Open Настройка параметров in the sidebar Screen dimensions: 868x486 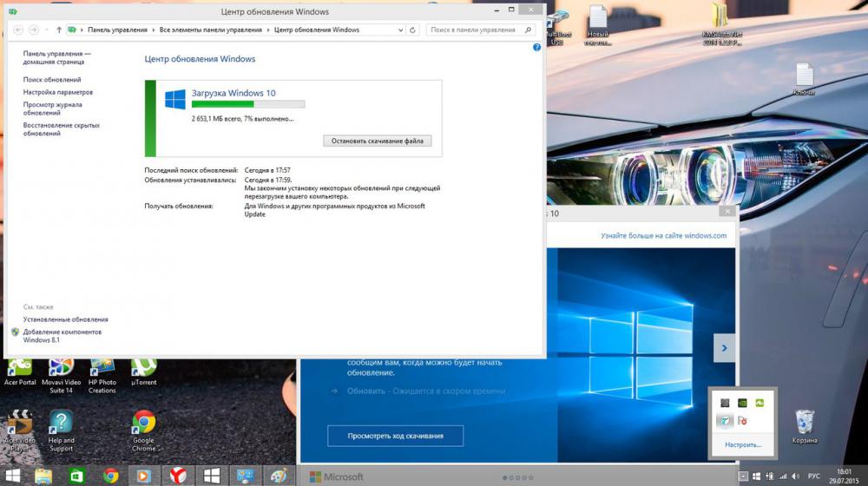pyautogui.click(x=57, y=93)
